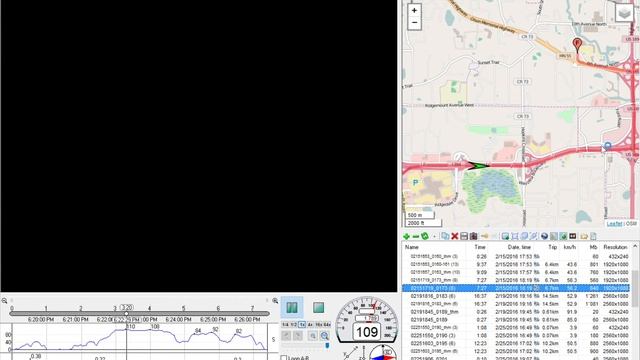The width and height of the screenshot is (640, 360).
Task: Click the black vehicle arrow on map
Action: pos(478,166)
